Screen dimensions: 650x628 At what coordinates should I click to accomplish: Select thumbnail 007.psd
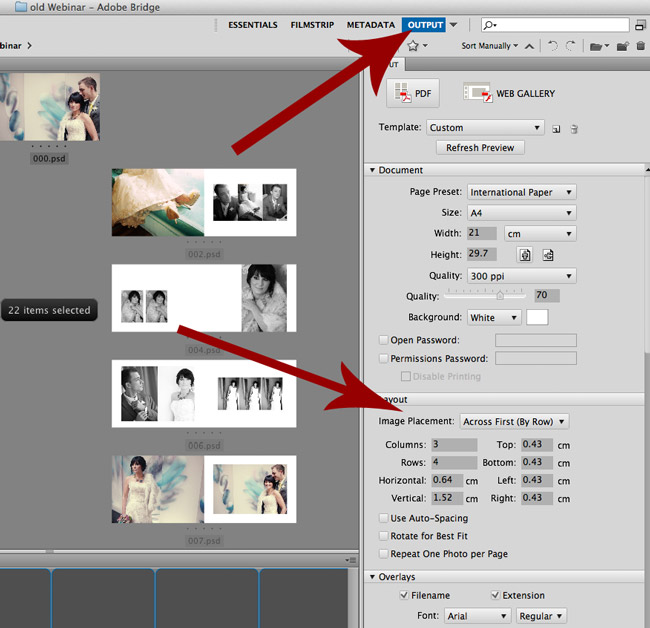tap(204, 489)
